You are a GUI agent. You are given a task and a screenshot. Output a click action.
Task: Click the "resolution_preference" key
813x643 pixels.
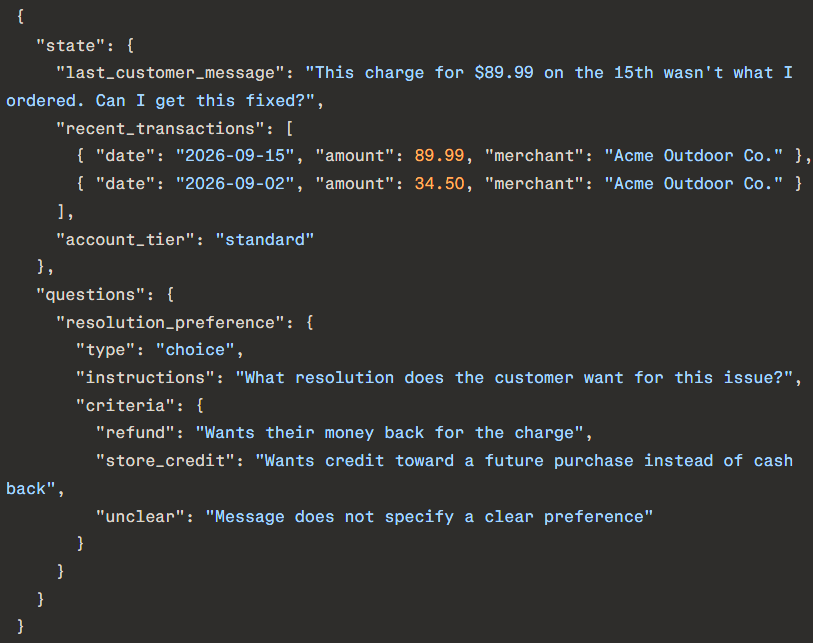[170, 323]
